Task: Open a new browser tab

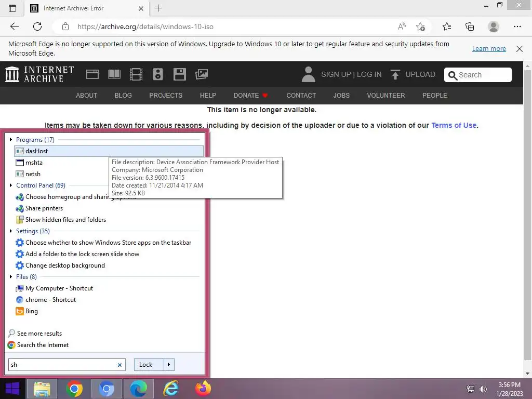Action: point(158,8)
